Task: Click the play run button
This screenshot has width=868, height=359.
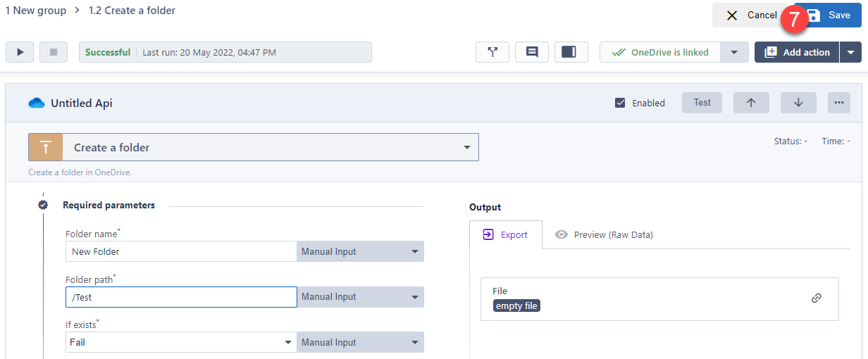Action: (20, 52)
